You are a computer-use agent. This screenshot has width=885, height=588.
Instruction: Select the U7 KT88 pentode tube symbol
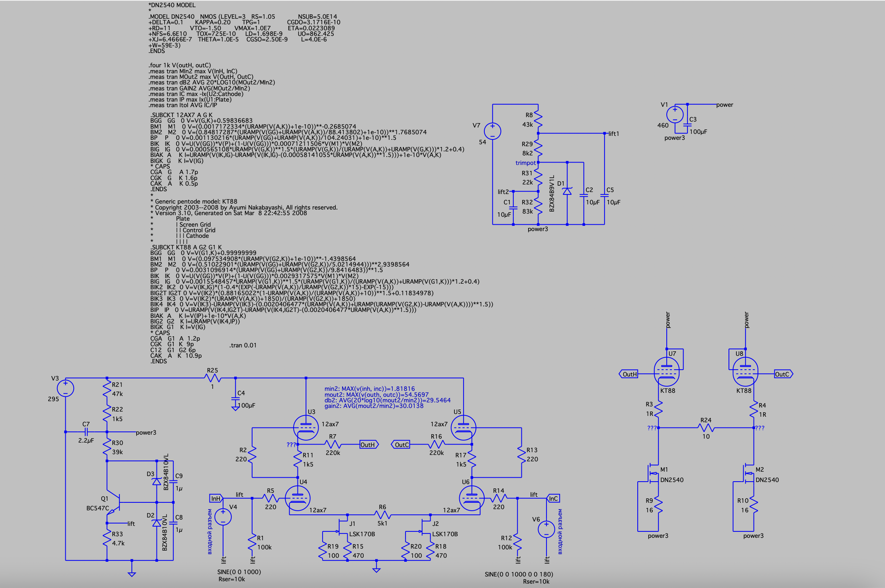click(666, 371)
